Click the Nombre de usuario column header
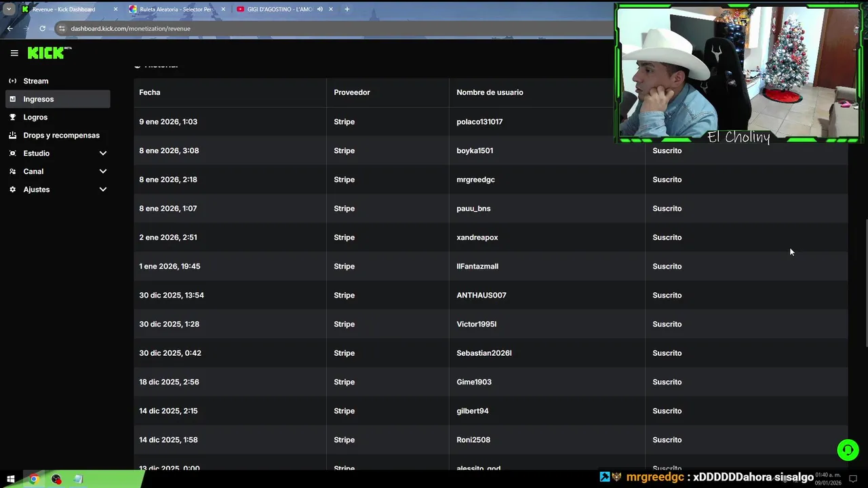Viewport: 868px width, 488px height. pyautogui.click(x=490, y=92)
